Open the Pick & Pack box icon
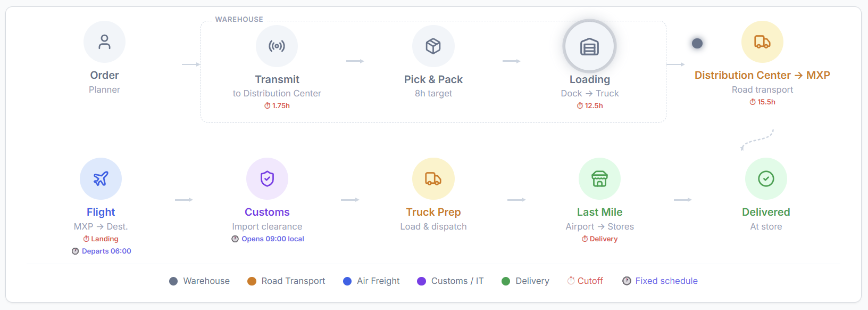868x310 pixels. pos(433,46)
